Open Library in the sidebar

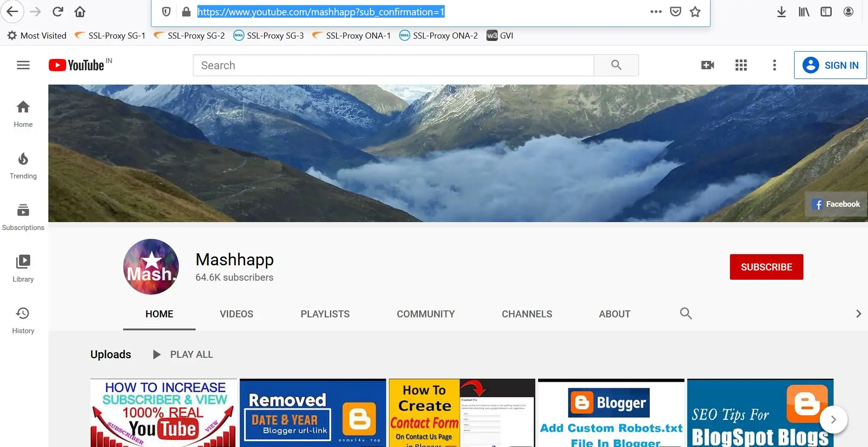click(x=23, y=269)
